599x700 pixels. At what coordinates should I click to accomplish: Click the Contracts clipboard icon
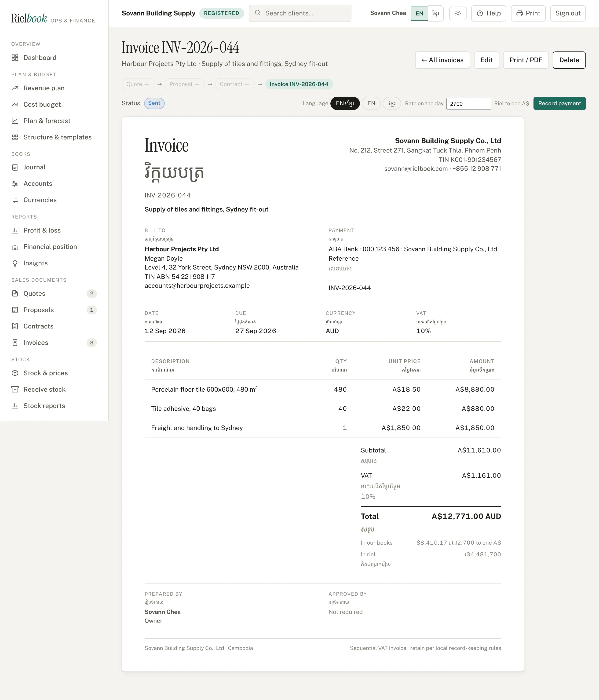[x=15, y=326]
